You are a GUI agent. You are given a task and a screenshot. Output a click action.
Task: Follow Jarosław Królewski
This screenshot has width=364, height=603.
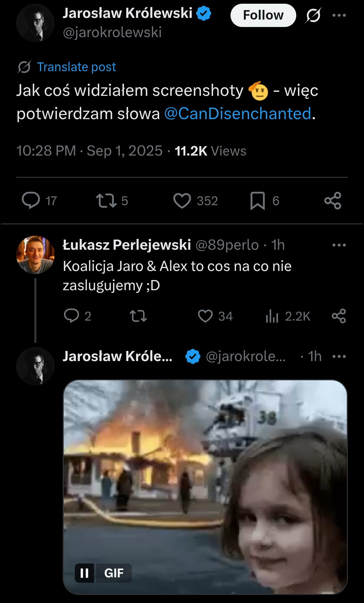[x=263, y=16]
